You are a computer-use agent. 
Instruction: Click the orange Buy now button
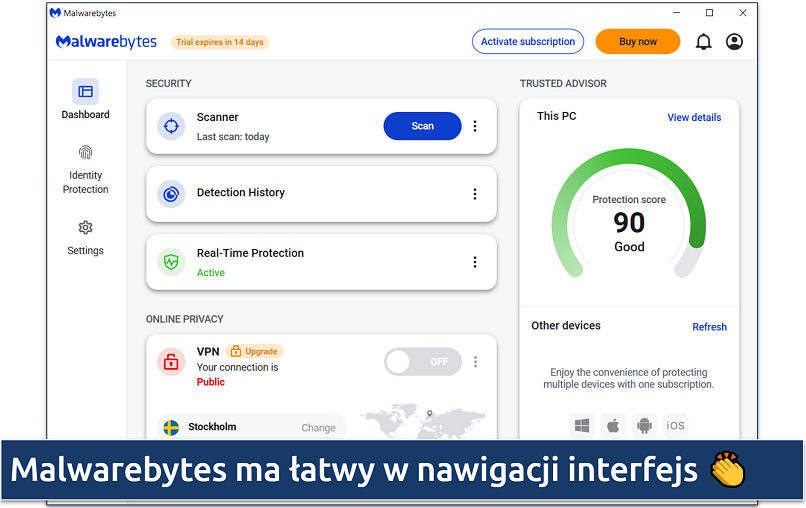[x=638, y=42]
